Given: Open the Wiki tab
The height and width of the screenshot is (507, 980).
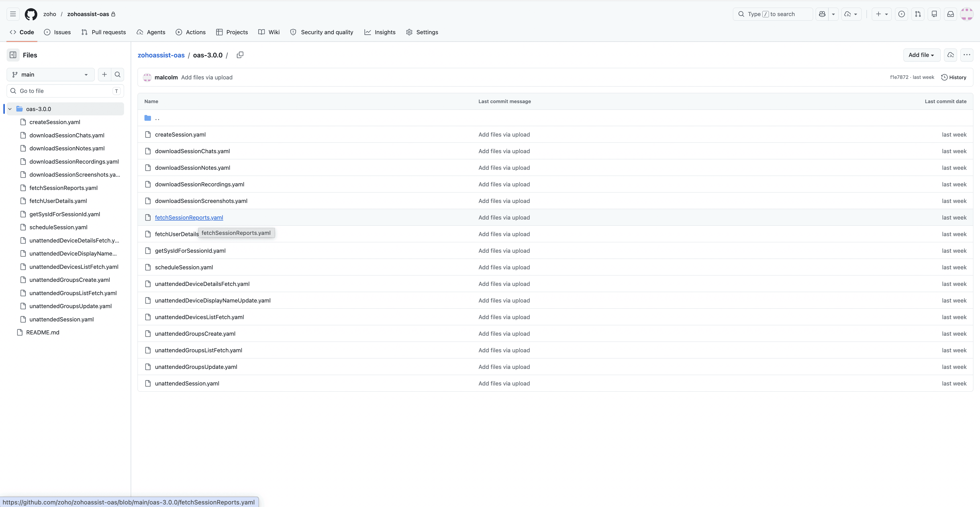Looking at the screenshot, I should click(x=269, y=32).
